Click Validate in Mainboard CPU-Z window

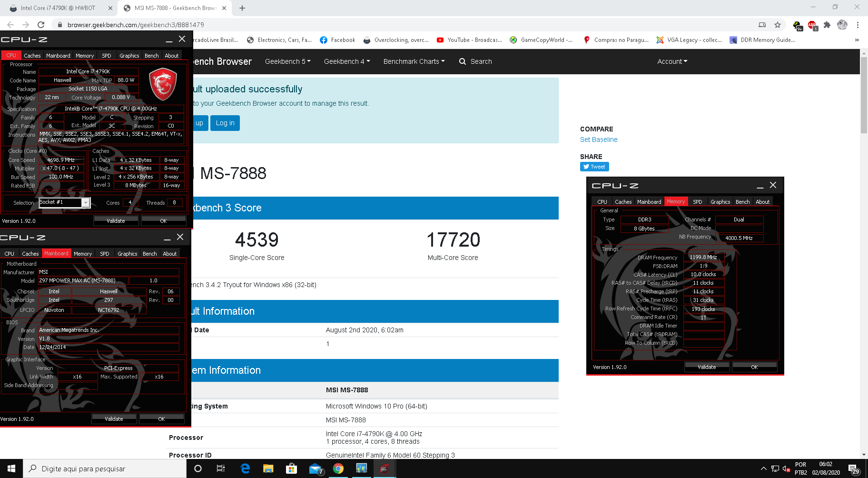[x=114, y=419]
